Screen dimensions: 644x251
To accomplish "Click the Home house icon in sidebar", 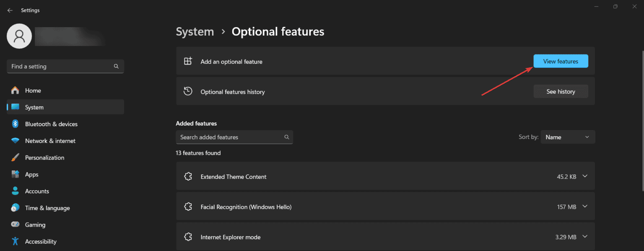I will pyautogui.click(x=16, y=91).
